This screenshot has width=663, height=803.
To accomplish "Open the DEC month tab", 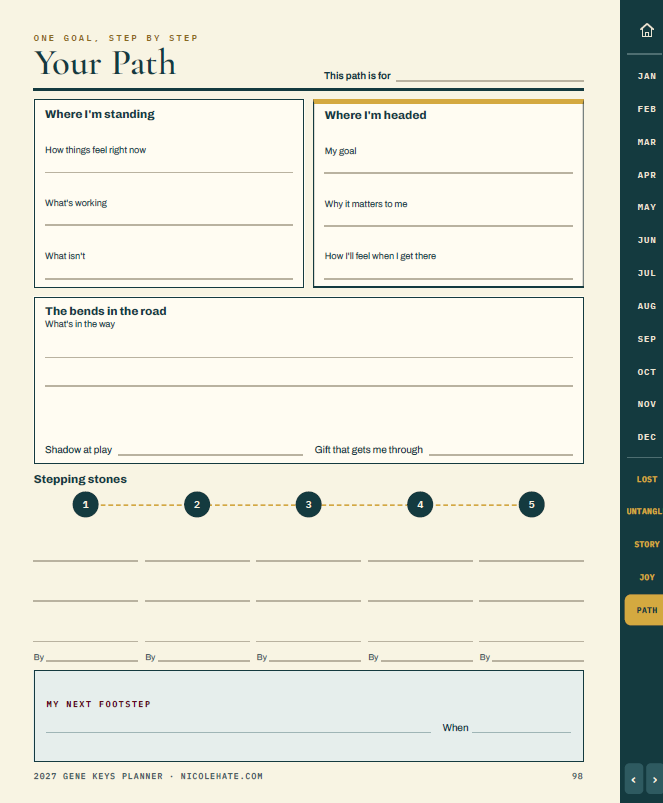I will (x=647, y=437).
